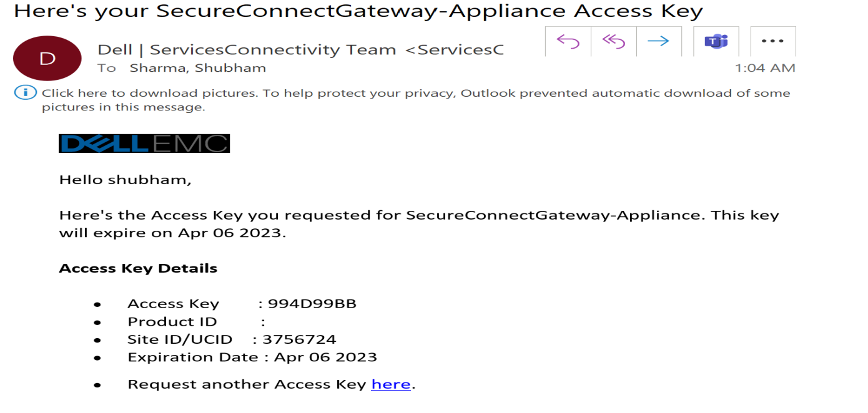
Task: Click the "Access Key Details" heading
Action: (x=138, y=269)
